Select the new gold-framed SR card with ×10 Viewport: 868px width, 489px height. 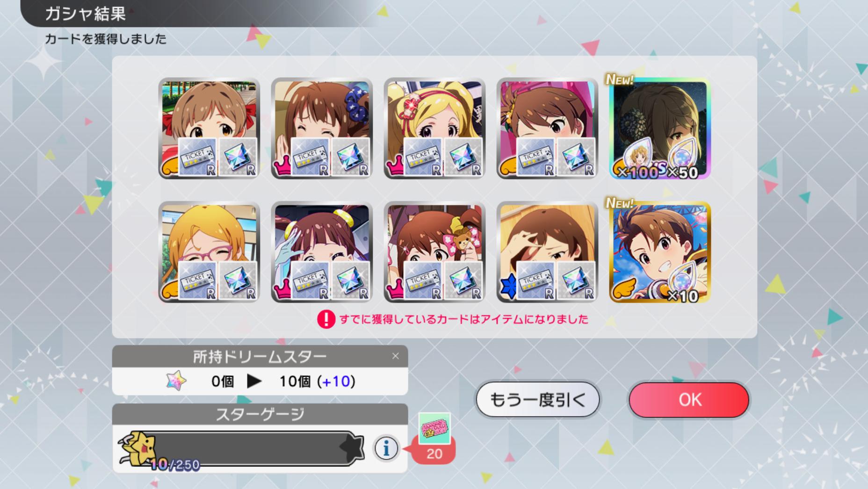(x=660, y=252)
